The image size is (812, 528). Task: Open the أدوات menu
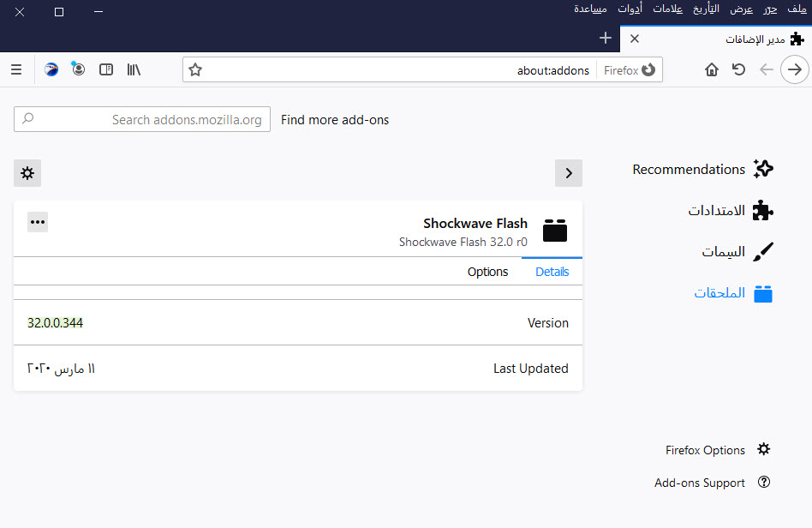pos(630,9)
